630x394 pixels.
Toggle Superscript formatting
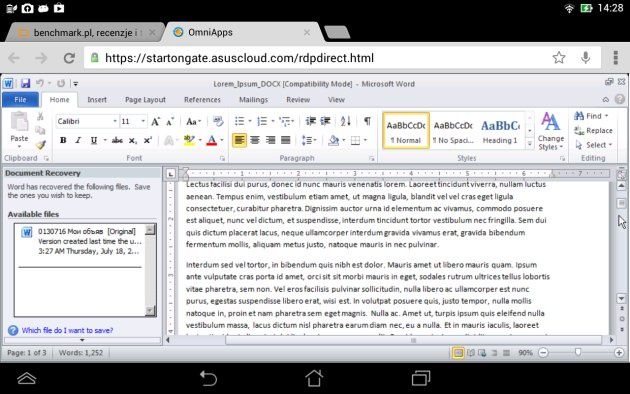(x=147, y=140)
